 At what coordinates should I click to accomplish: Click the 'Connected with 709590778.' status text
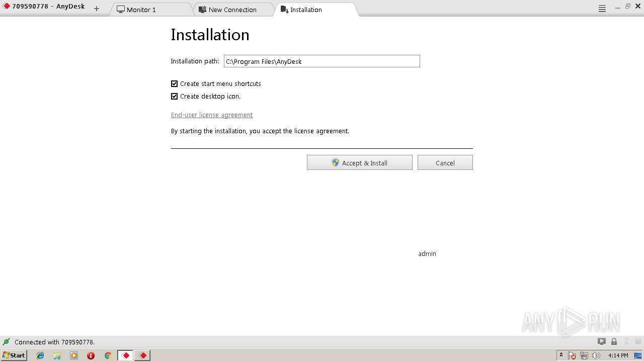54,342
